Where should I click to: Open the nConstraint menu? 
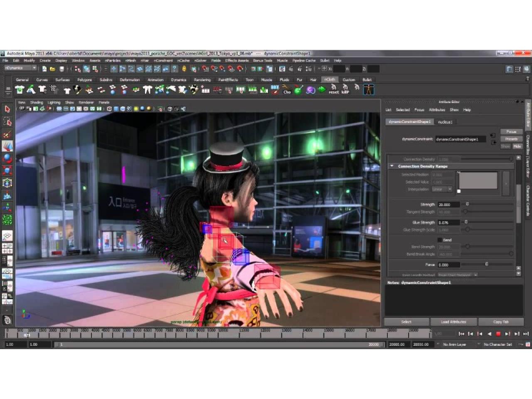tap(163, 61)
